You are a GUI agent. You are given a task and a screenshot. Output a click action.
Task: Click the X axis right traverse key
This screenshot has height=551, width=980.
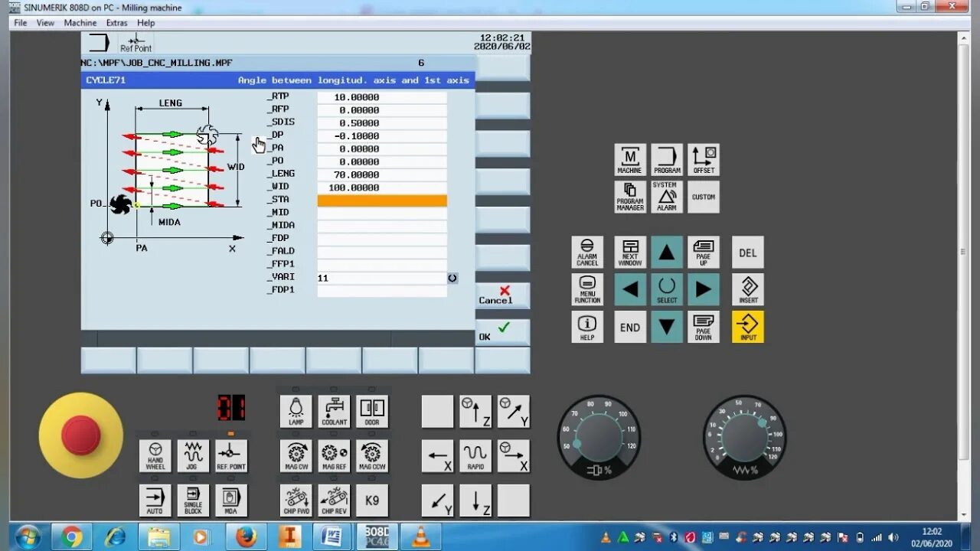click(514, 455)
